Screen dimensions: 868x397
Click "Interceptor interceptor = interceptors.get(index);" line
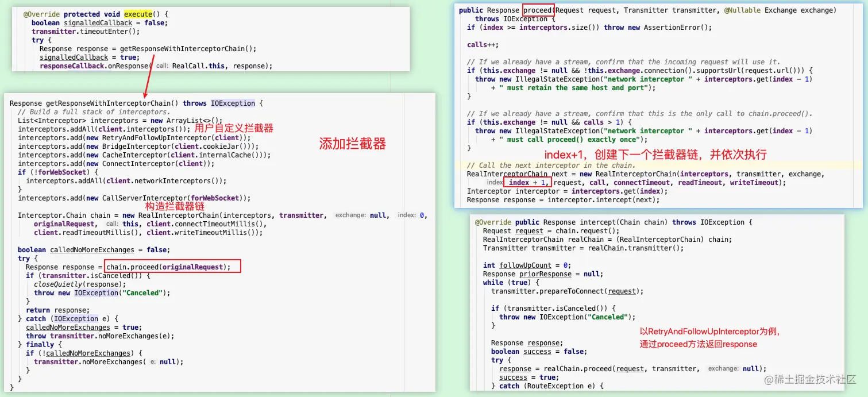click(x=568, y=191)
